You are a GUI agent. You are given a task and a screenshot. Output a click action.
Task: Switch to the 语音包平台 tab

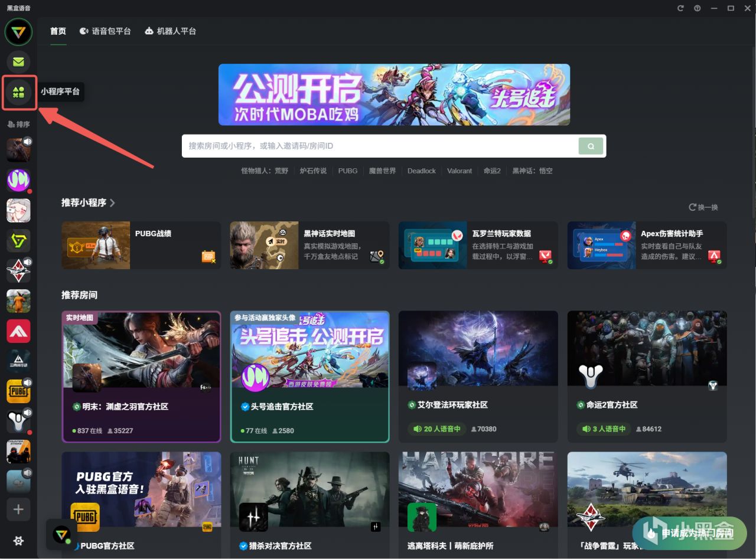(x=105, y=31)
